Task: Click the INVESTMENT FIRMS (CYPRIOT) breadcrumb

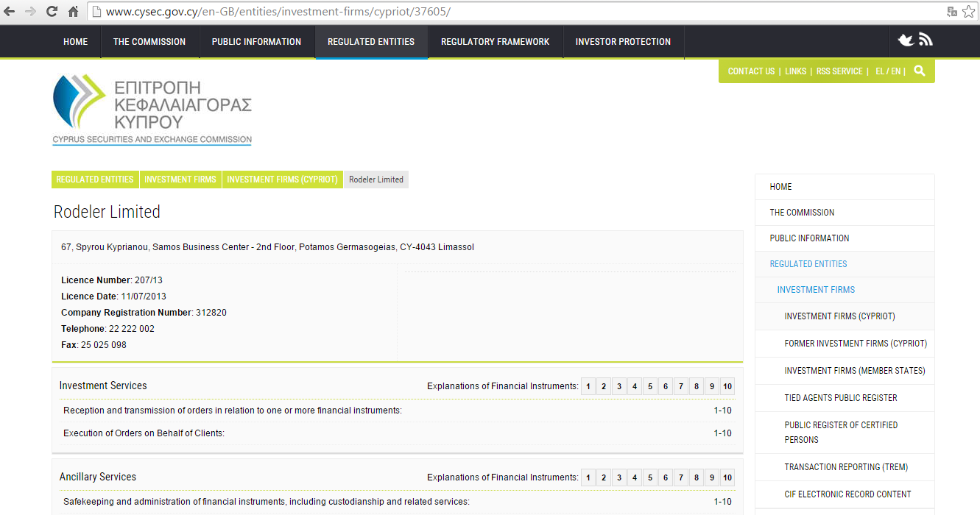Action: pos(282,180)
